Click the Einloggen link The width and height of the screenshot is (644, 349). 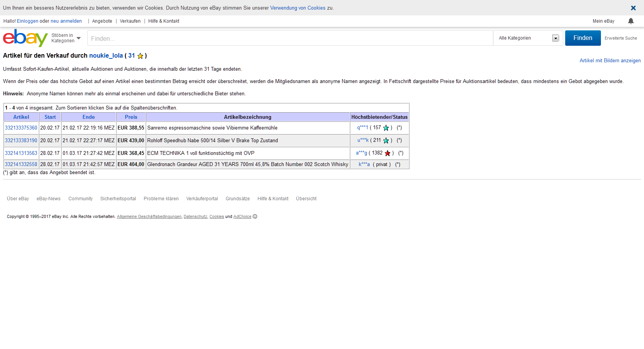(28, 21)
